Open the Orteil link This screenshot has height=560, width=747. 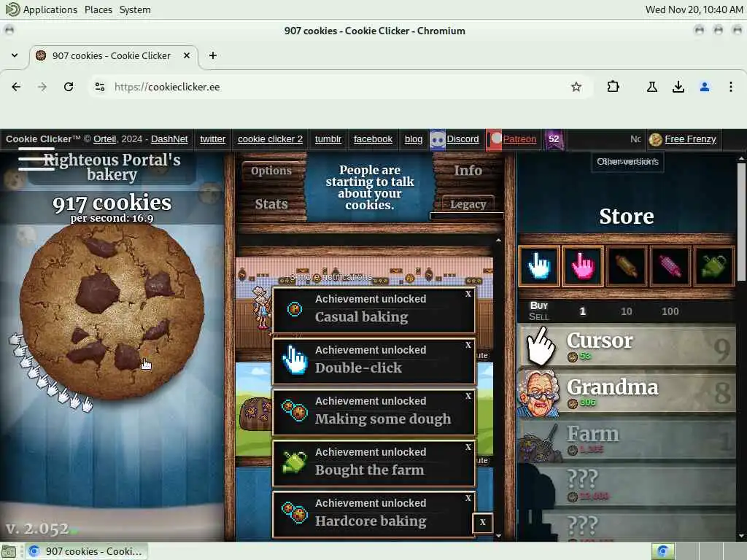click(105, 139)
